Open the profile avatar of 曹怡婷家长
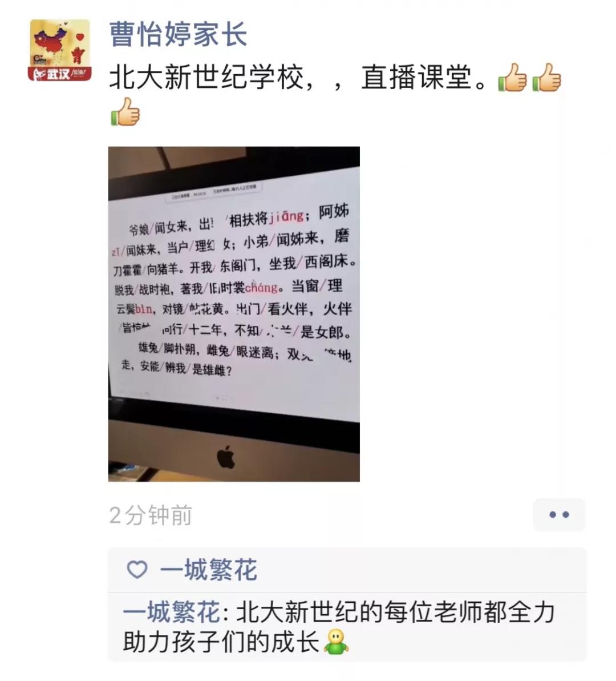 [x=59, y=50]
